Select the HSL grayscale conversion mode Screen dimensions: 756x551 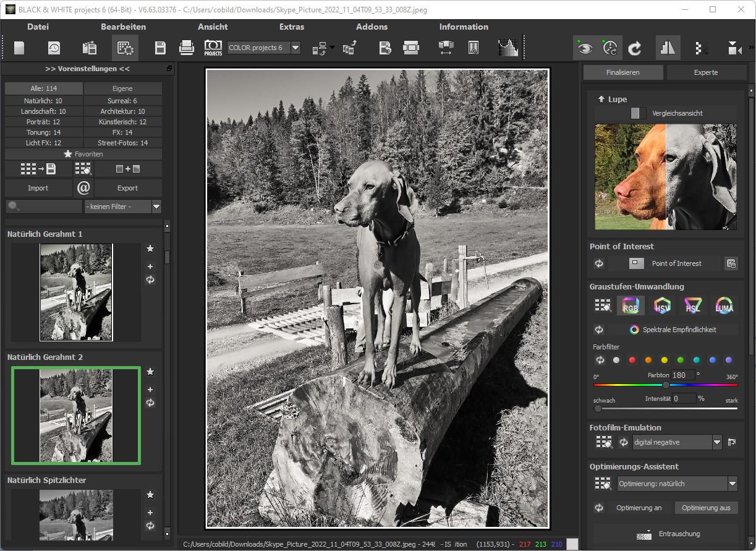tap(693, 306)
